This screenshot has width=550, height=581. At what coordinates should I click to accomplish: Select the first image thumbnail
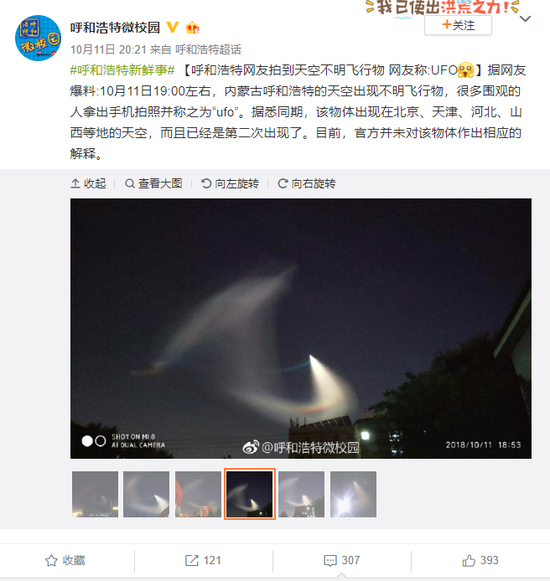[95, 494]
